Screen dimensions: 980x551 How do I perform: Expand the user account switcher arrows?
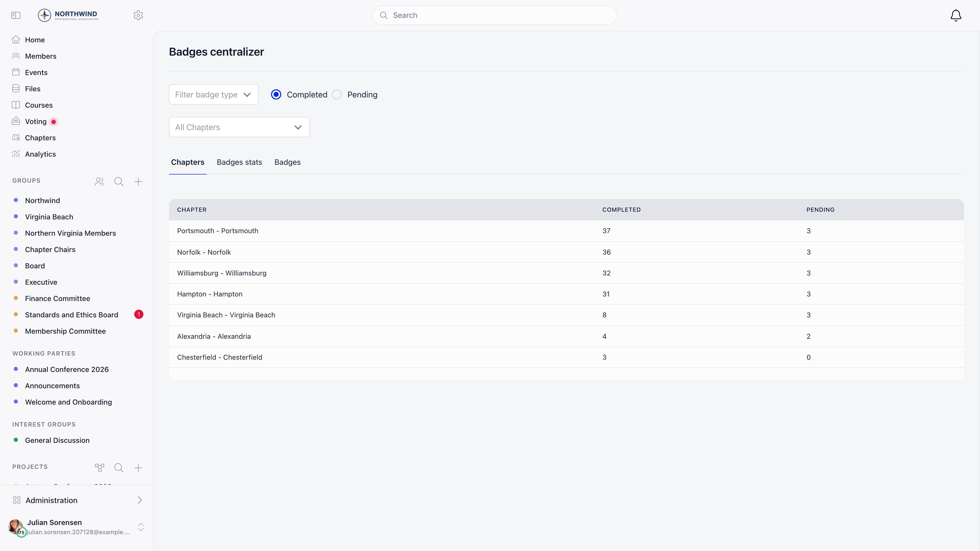(141, 527)
